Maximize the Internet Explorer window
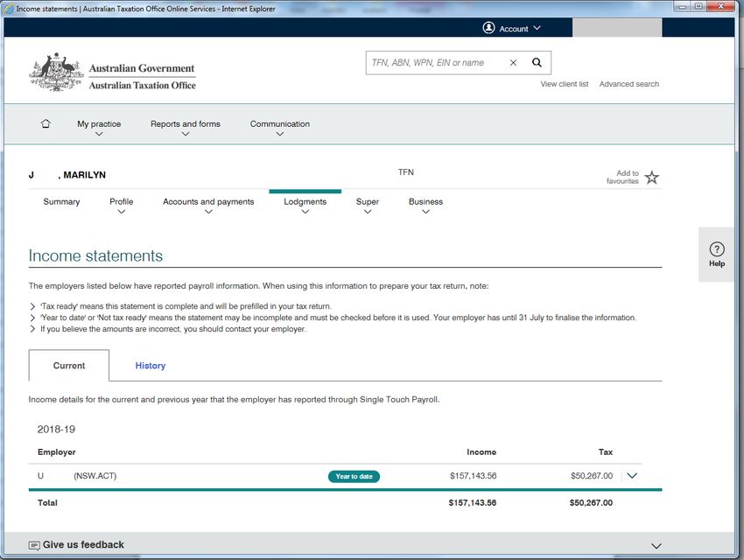Viewport: 744px width, 560px height. [x=698, y=6]
